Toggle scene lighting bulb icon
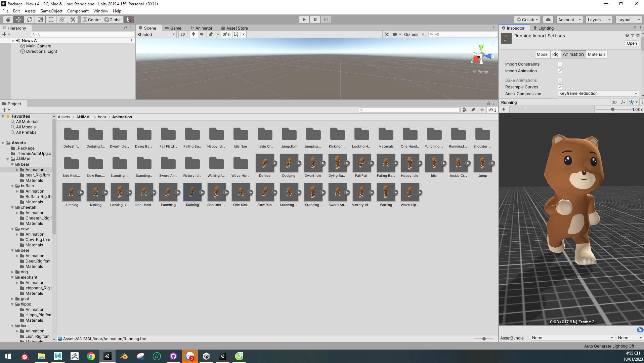The height and width of the screenshot is (363, 644). [x=193, y=34]
